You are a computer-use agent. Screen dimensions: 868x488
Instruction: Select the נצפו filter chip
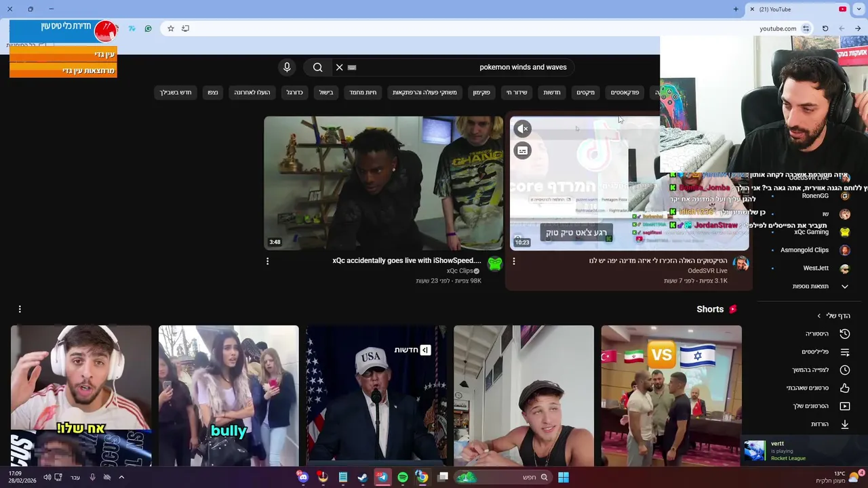pos(213,92)
